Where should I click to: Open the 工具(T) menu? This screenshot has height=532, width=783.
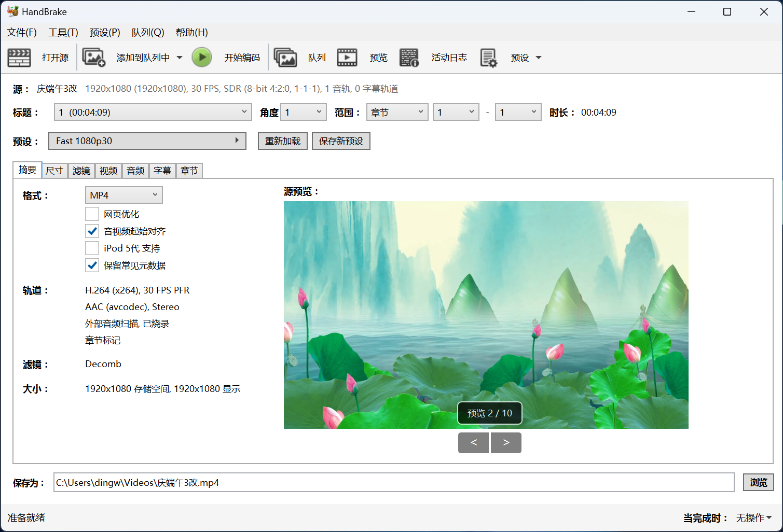coord(63,32)
